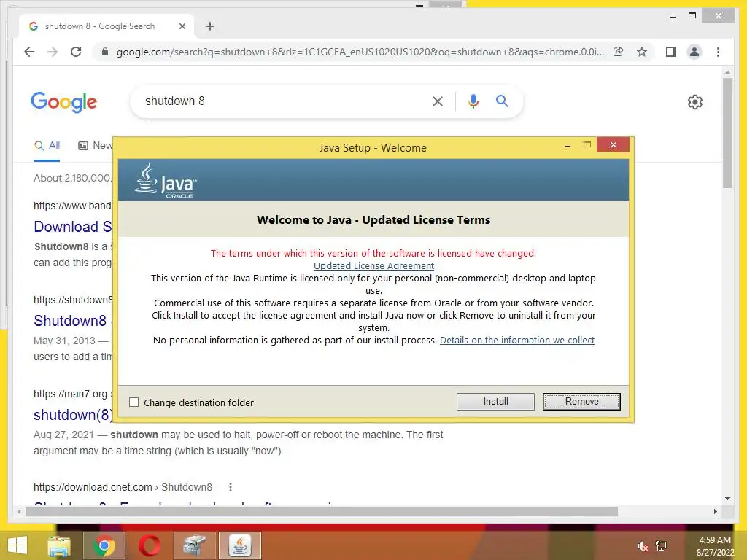747x560 pixels.
Task: Click the Chrome address bar URL
Action: 360,52
